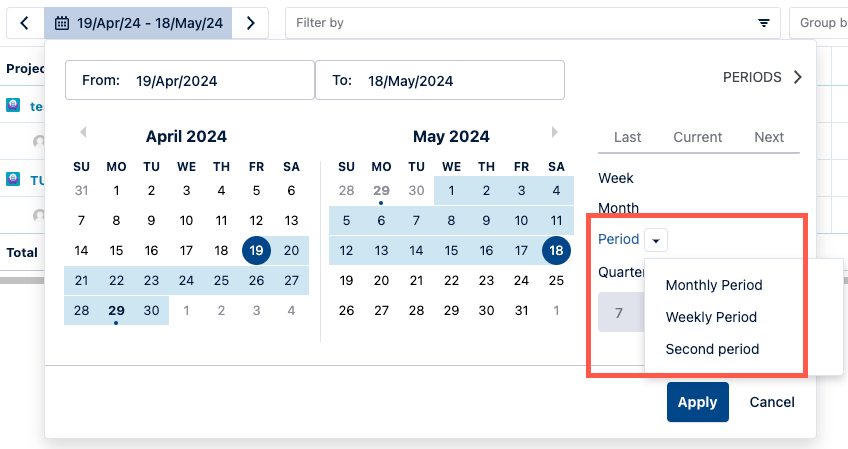Choose Monthly Period option
Image resolution: width=848 pixels, height=449 pixels.
(714, 285)
